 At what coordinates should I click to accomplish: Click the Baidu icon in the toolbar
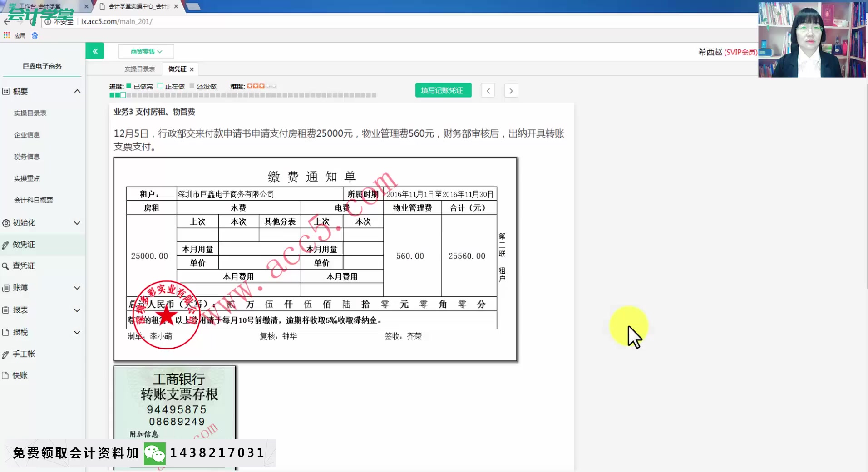35,35
